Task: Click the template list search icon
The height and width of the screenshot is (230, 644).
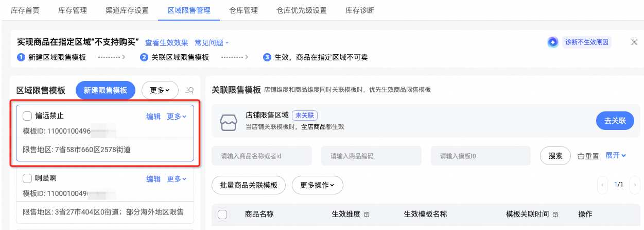Action: [x=189, y=90]
